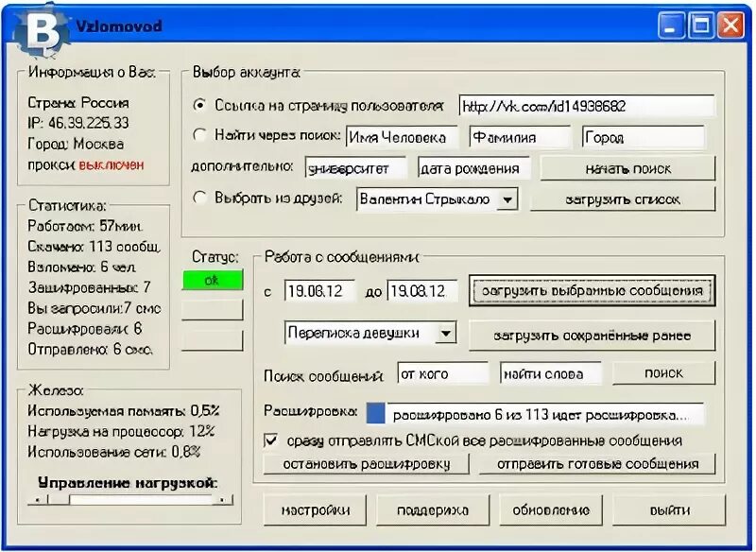This screenshot has width=756, height=552.
Task: Click the 'Страна: Россия' text
Action: pyautogui.click(x=78, y=102)
